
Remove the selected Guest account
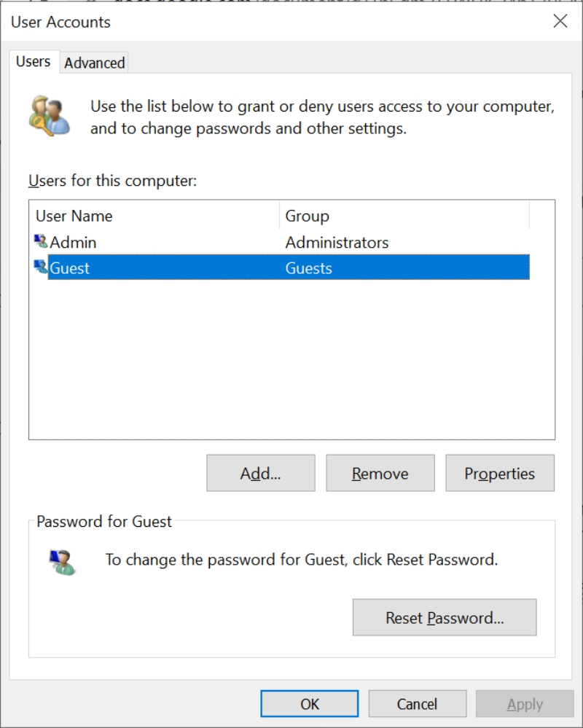coord(380,473)
